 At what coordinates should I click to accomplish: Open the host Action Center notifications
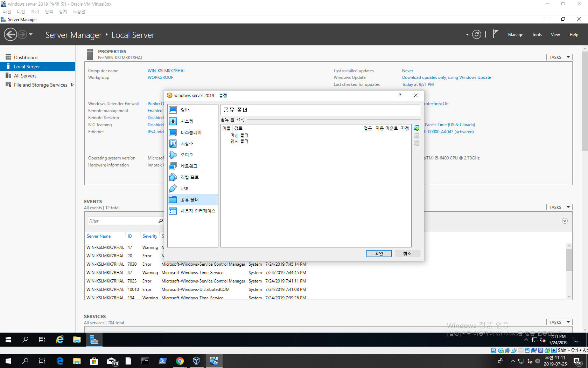click(578, 361)
